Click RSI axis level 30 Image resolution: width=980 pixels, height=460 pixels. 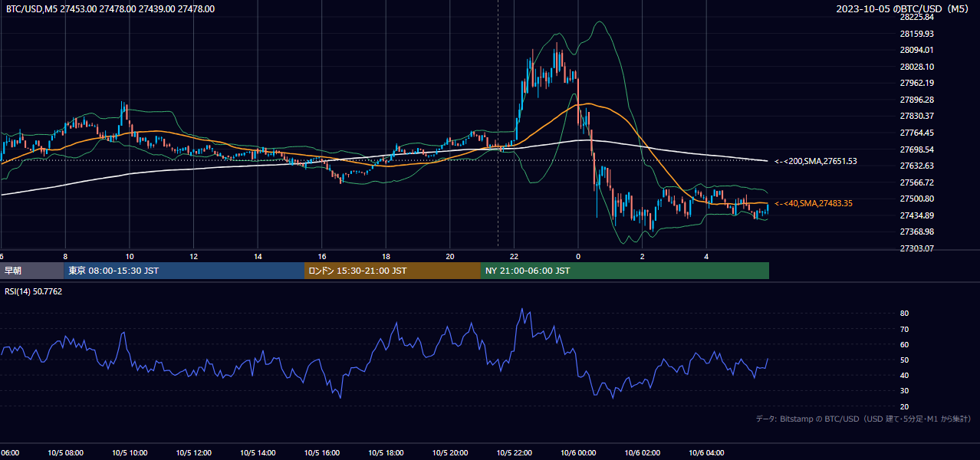pos(904,391)
